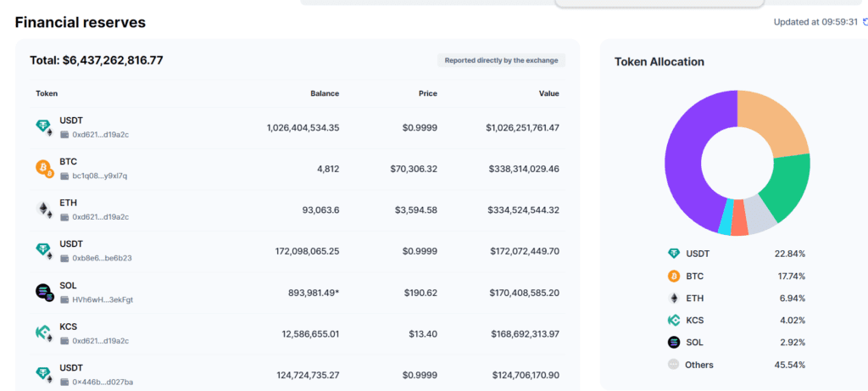This screenshot has height=391, width=868.
Task: Click the ETH coin icon in the reserves table
Action: point(44,209)
